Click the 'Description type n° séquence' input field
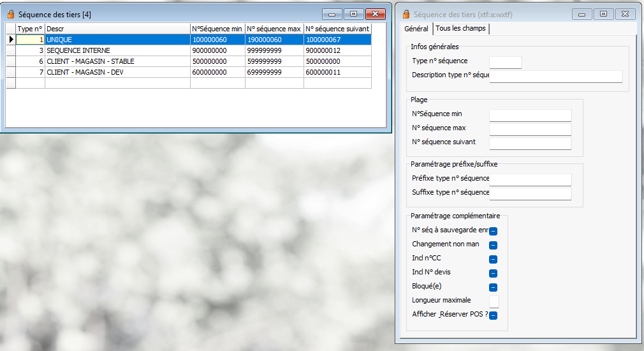 point(555,77)
